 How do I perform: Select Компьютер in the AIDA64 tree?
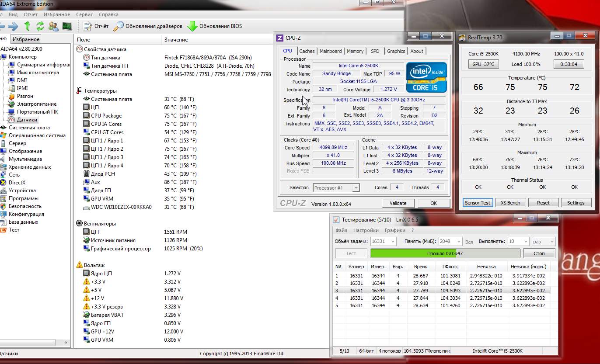pyautogui.click(x=18, y=57)
